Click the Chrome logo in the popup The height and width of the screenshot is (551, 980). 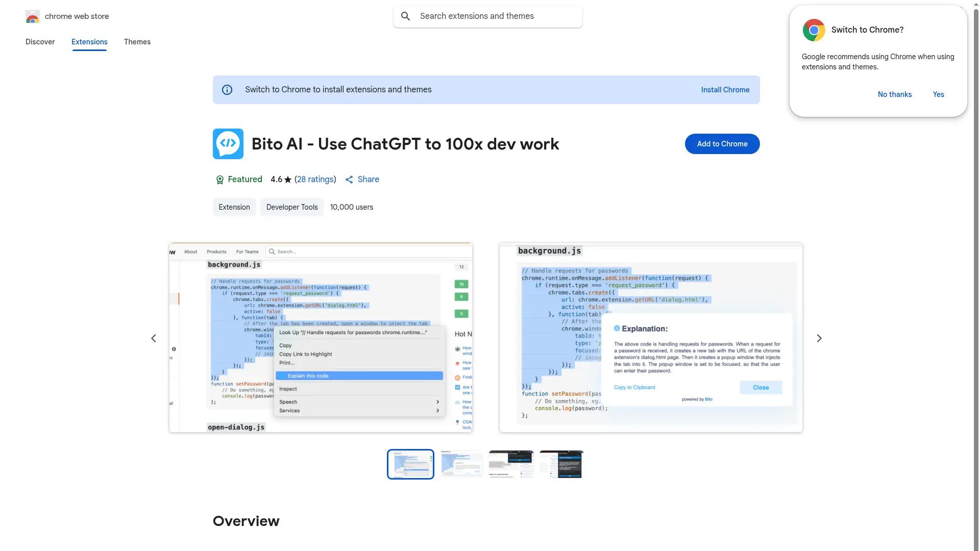coord(814,30)
